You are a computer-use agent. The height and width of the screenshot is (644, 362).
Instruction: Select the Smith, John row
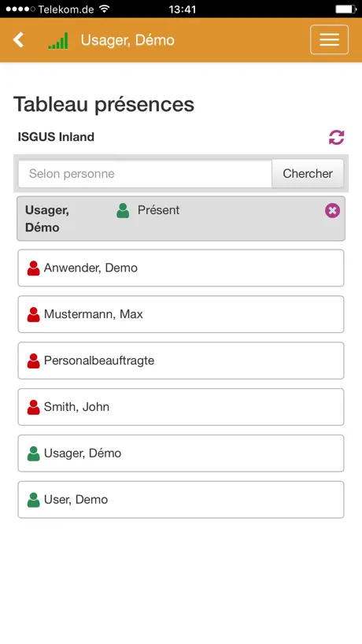pyautogui.click(x=180, y=407)
